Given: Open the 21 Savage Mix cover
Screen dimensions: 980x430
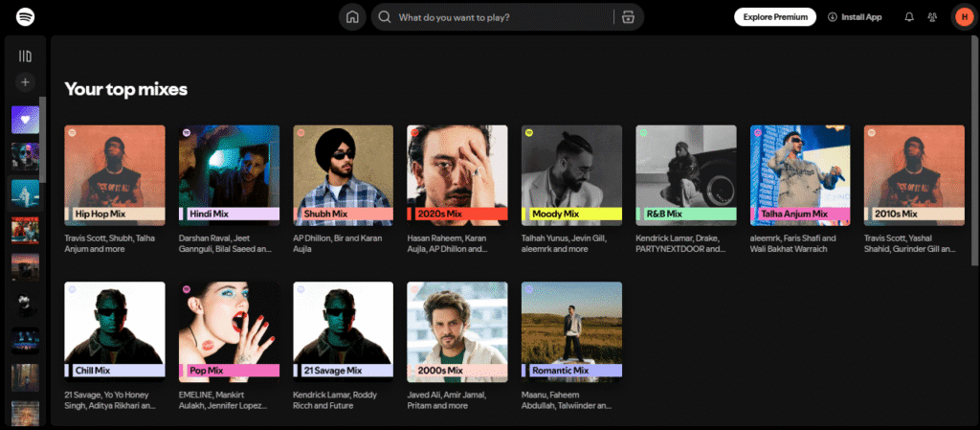Looking at the screenshot, I should tap(344, 332).
